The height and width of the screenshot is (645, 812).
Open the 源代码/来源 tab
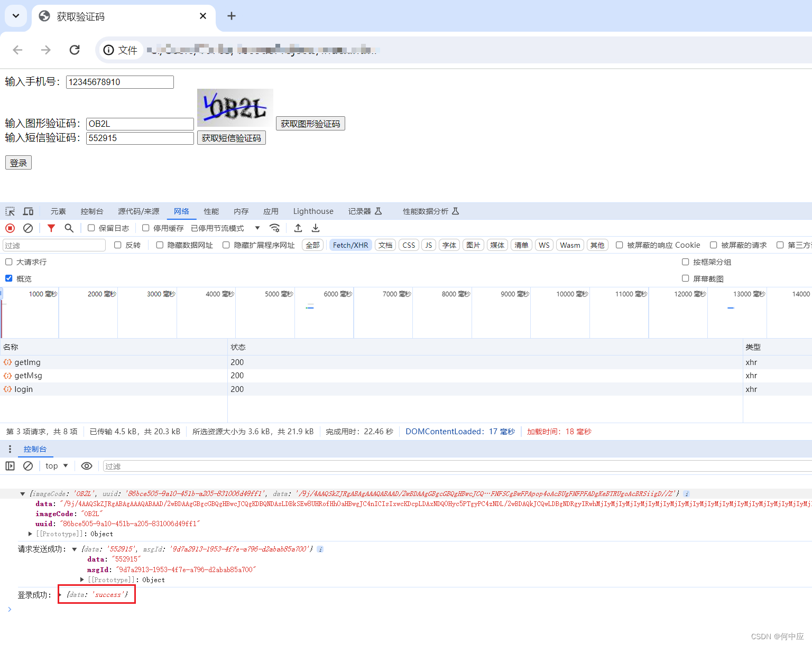(x=139, y=211)
